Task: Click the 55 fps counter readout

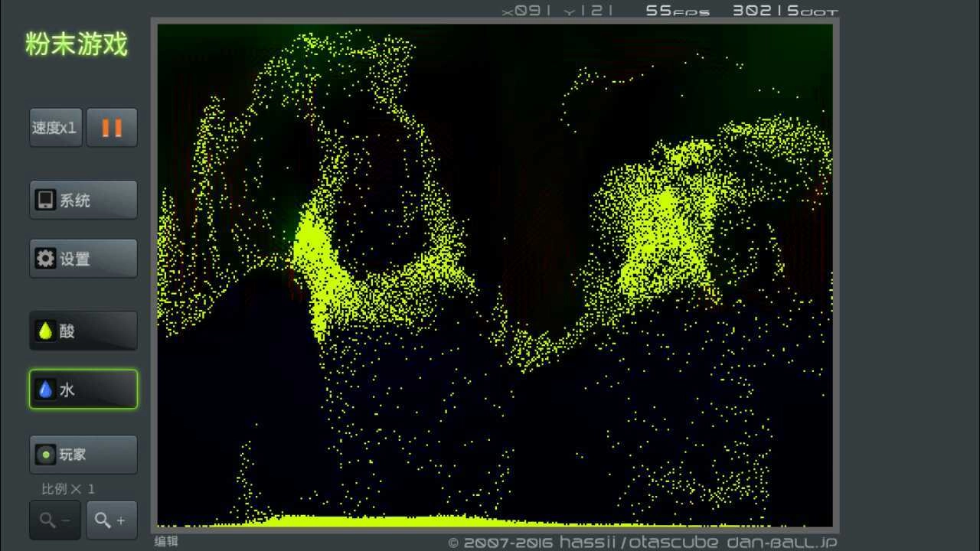Action: (678, 11)
